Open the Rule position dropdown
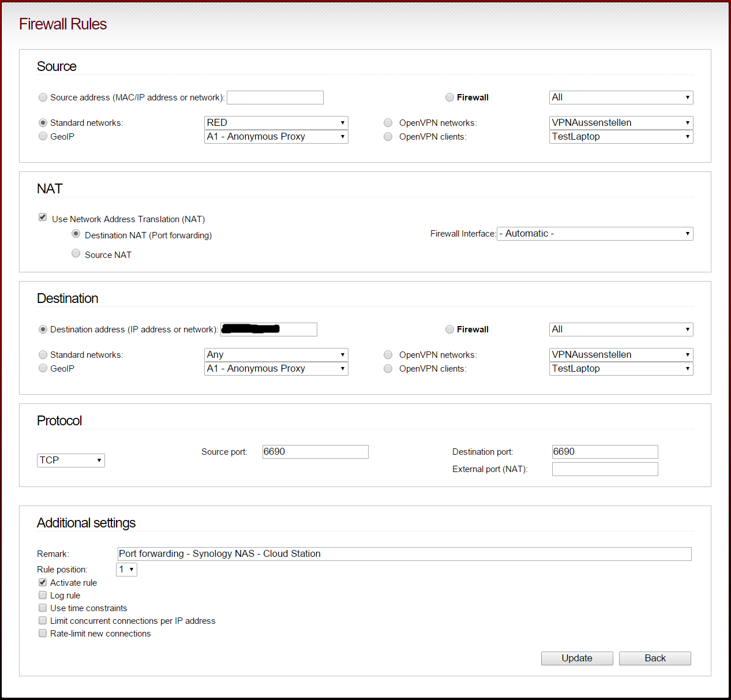731x700 pixels. coord(126,570)
